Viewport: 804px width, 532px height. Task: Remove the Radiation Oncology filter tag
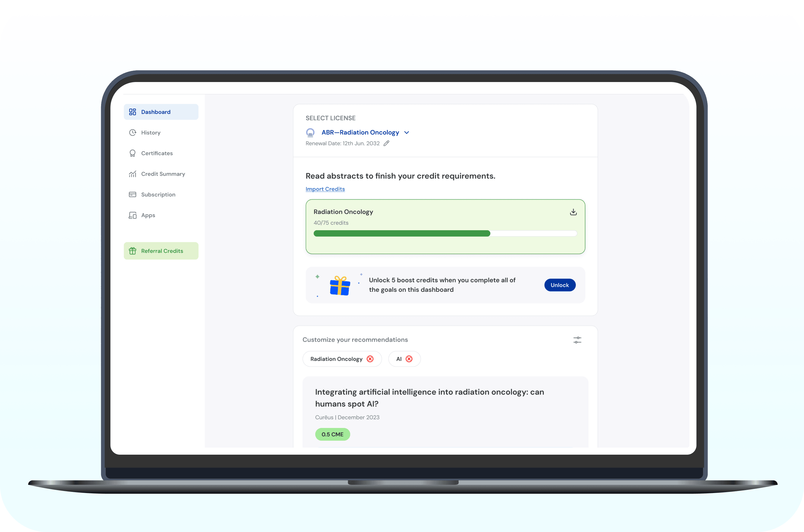[370, 359]
